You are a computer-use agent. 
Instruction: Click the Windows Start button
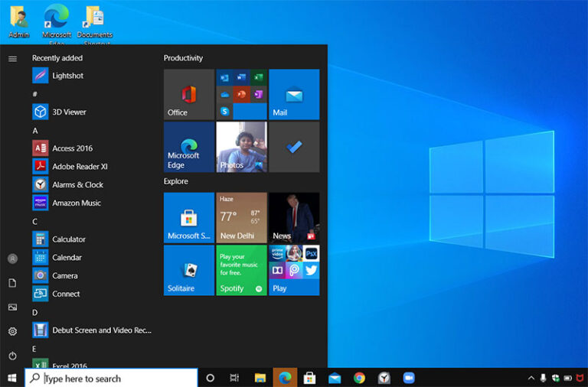pos(12,378)
